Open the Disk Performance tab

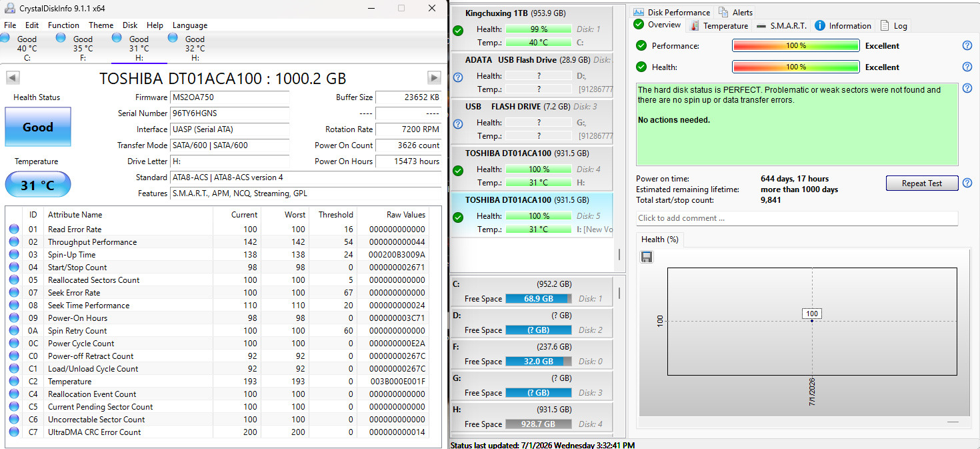672,12
